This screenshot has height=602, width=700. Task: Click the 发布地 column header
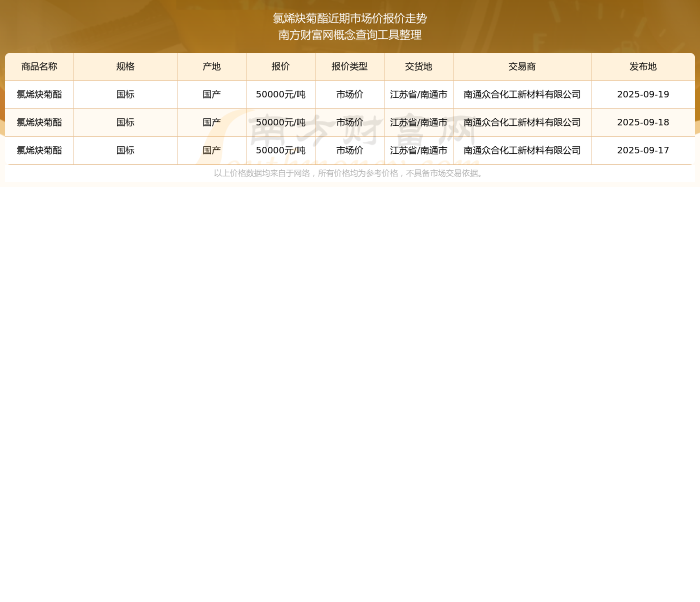643,66
